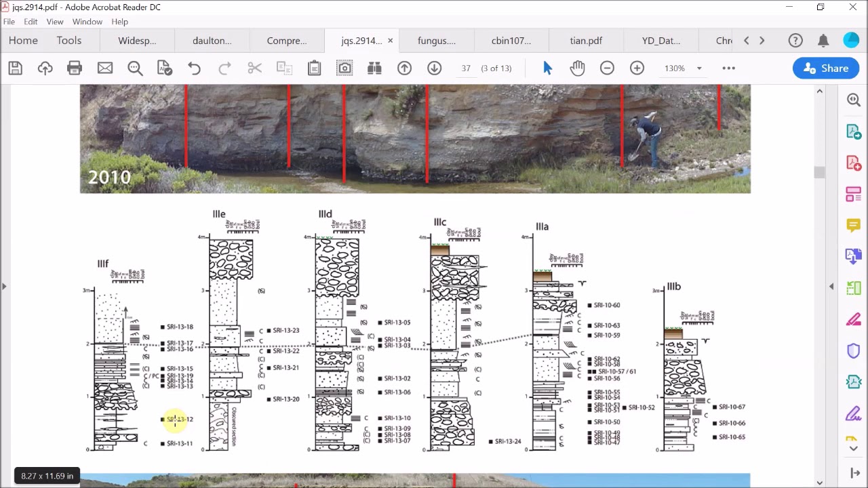The height and width of the screenshot is (488, 868).
Task: Switch to the Widesp... document tab
Action: [x=137, y=41]
